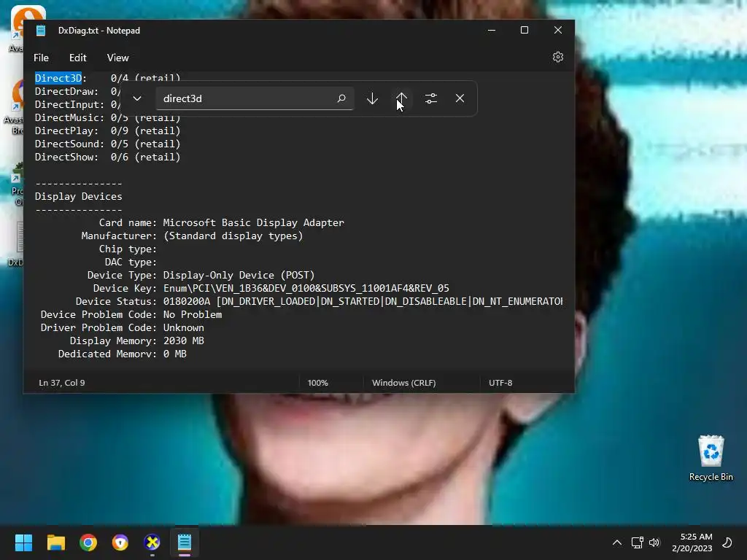Viewport: 747px width, 560px height.
Task: Show hidden system tray icons
Action: (616, 542)
